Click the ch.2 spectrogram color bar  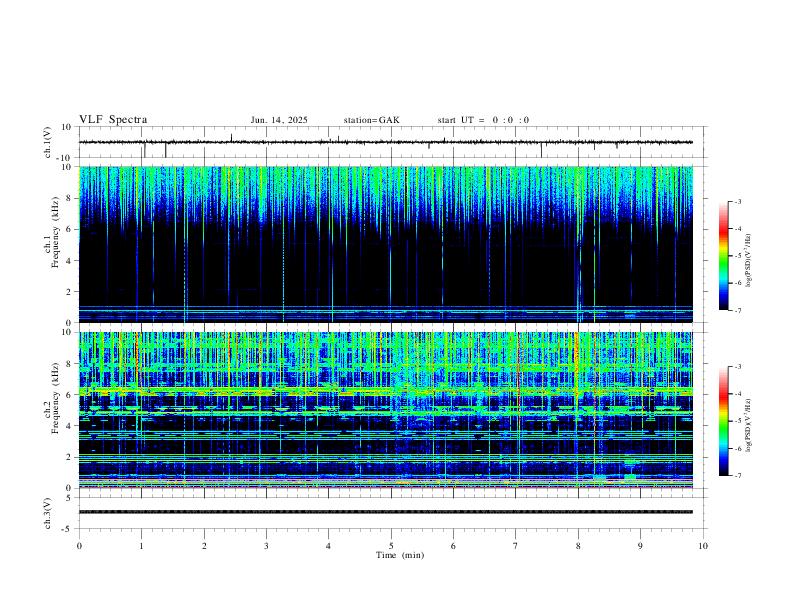click(724, 421)
